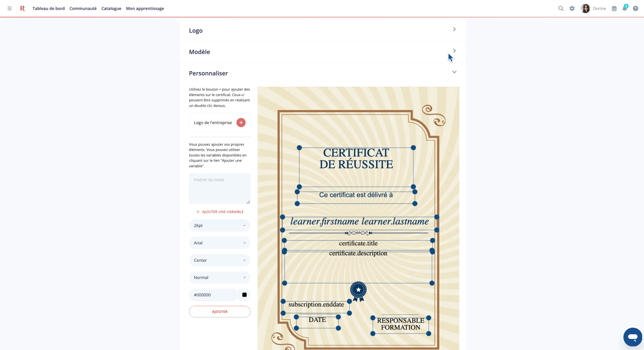This screenshot has height=350, width=644.
Task: Expand the Modèle section
Action: pos(454,51)
